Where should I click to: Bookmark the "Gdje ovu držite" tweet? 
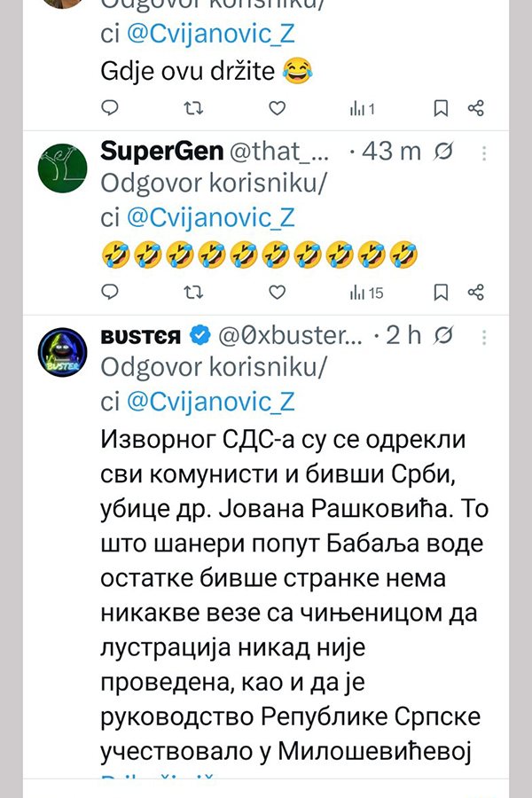coord(441,108)
